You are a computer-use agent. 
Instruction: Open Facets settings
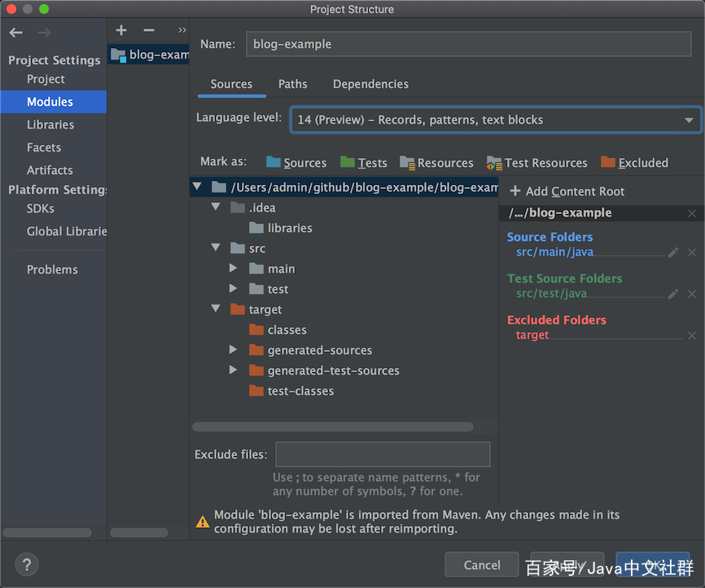(x=44, y=147)
